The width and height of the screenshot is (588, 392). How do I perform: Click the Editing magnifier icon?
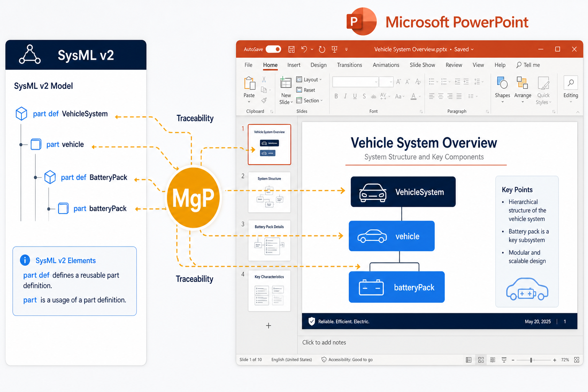coord(571,82)
